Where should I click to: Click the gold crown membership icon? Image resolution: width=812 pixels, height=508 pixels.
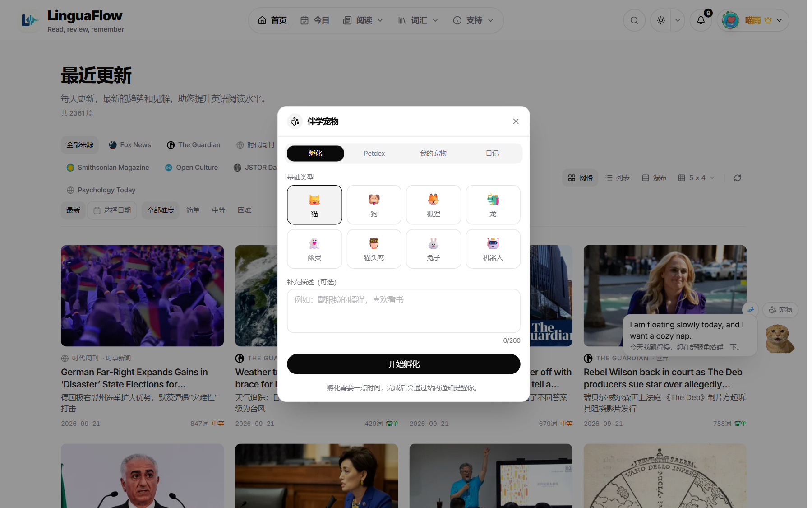(768, 20)
